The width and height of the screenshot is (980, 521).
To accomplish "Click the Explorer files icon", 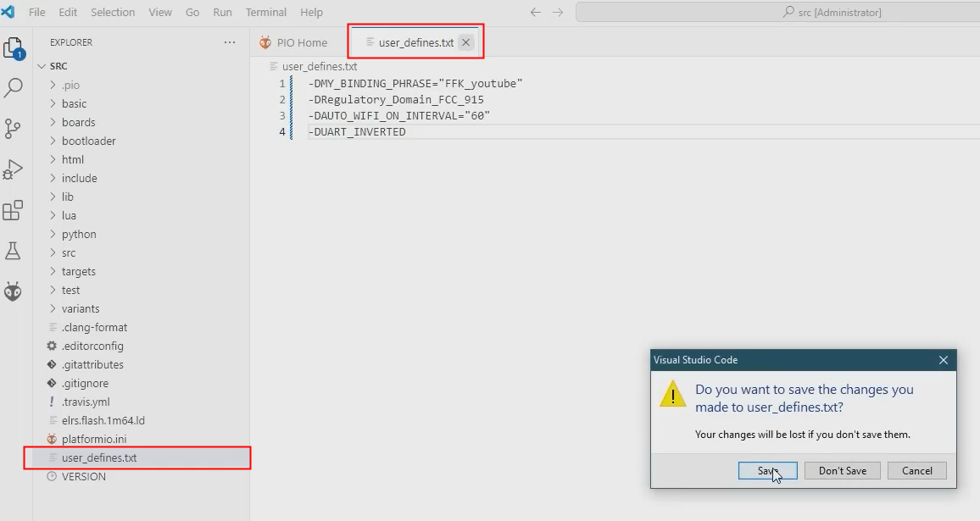I will (14, 47).
